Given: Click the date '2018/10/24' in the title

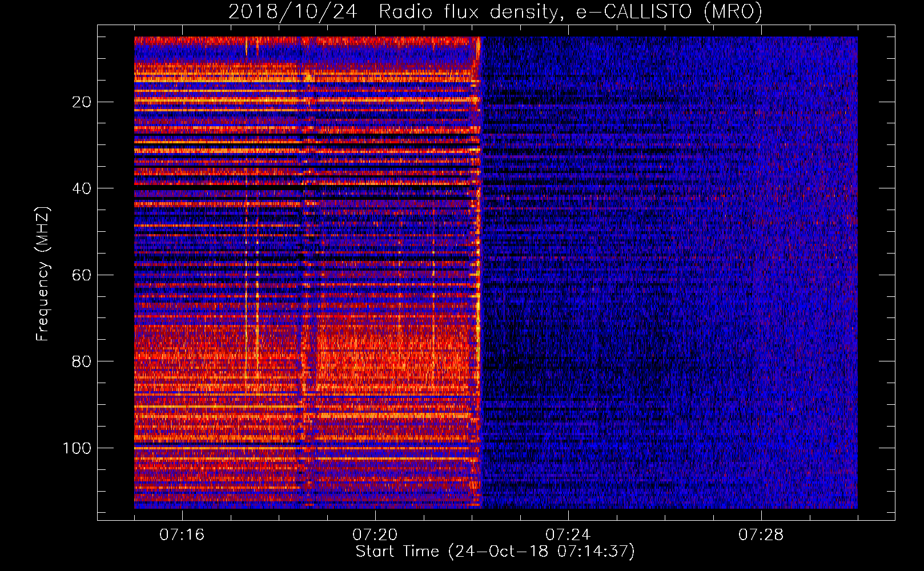Looking at the screenshot, I should (292, 11).
